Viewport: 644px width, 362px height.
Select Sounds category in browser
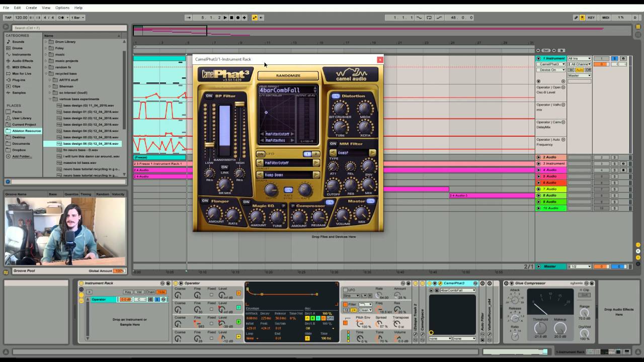click(18, 42)
